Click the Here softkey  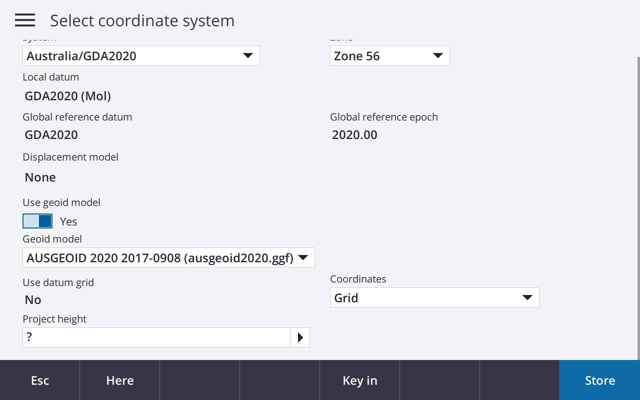tap(120, 380)
